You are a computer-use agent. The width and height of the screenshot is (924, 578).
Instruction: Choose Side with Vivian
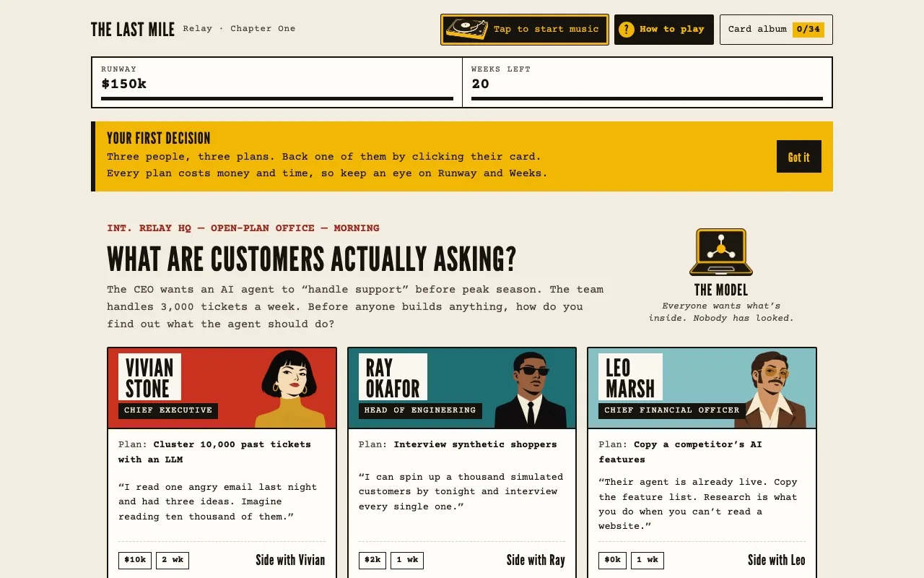point(290,560)
